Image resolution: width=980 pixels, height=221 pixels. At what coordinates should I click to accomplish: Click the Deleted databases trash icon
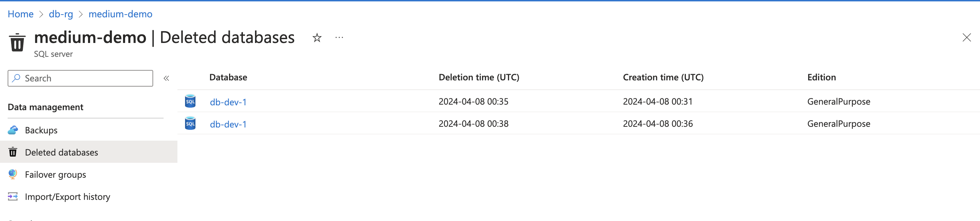[x=13, y=152]
